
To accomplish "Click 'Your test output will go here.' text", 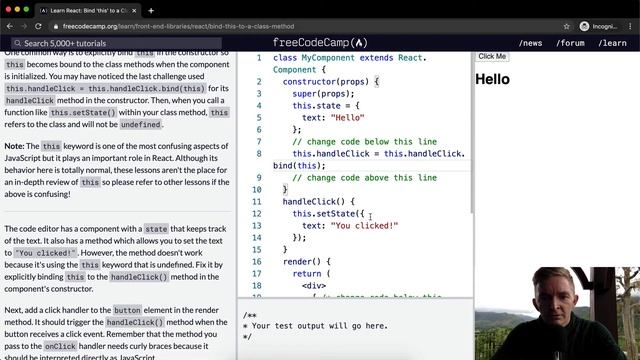I will tap(320, 326).
